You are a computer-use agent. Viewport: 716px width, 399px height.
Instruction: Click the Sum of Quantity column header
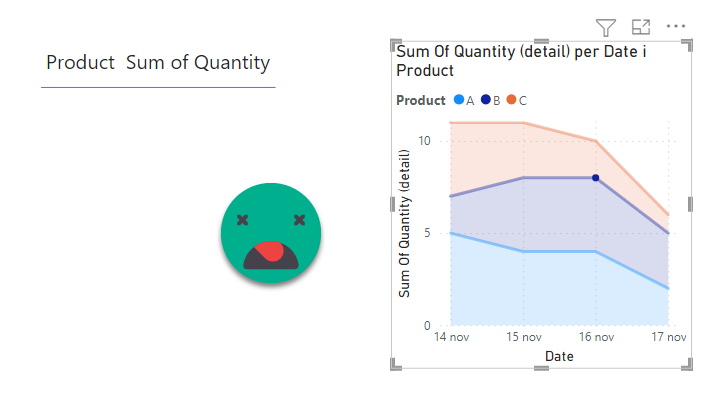[198, 63]
